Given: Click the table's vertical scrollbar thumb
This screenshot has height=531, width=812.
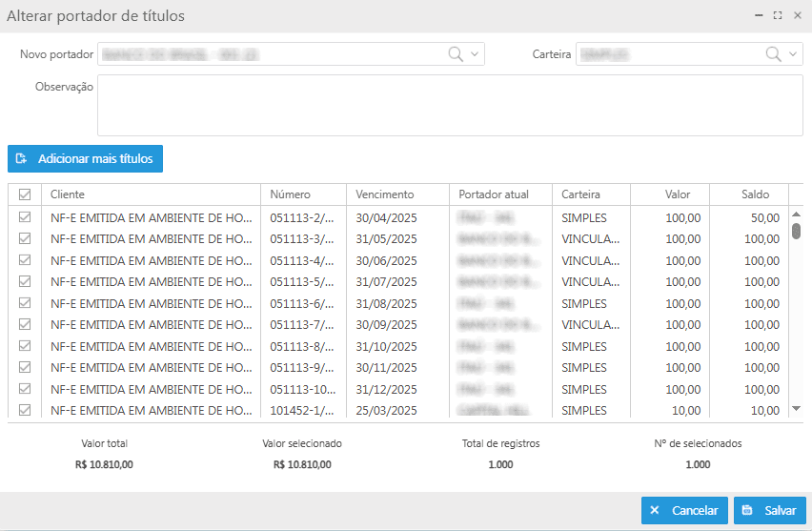Looking at the screenshot, I should click(797, 231).
